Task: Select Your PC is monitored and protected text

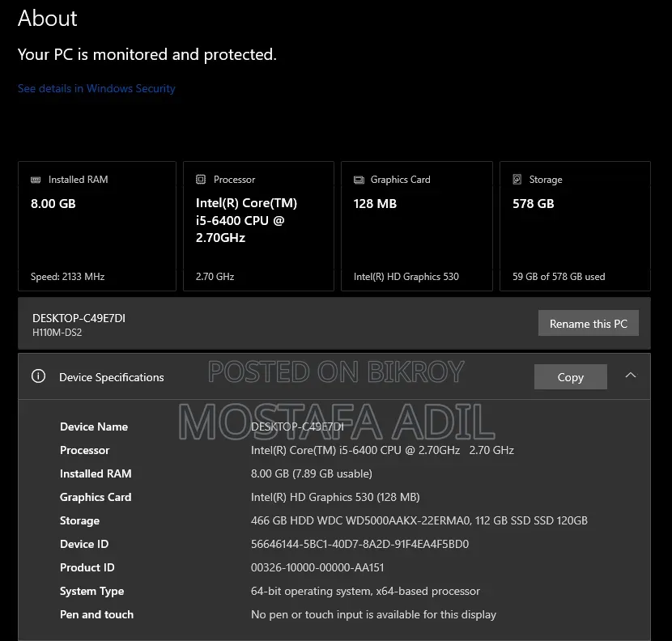Action: [x=147, y=54]
